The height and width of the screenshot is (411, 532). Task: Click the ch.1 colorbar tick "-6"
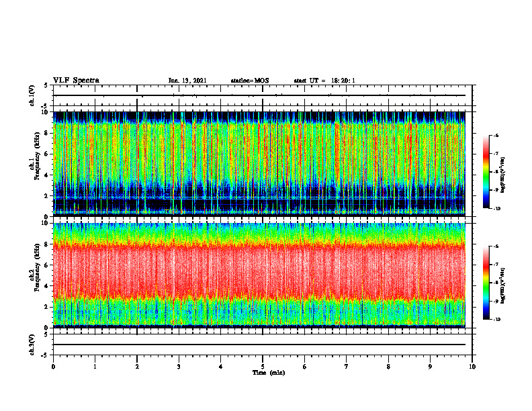pyautogui.click(x=496, y=136)
